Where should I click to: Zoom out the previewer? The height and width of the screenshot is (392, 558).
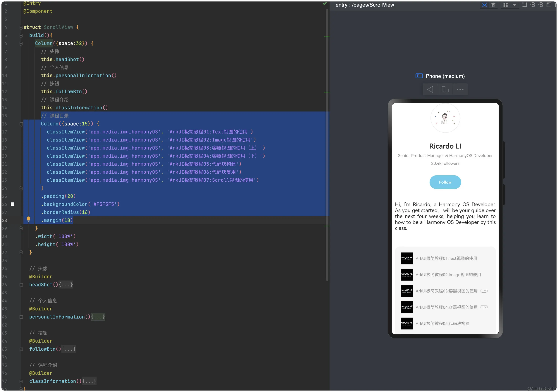[533, 5]
